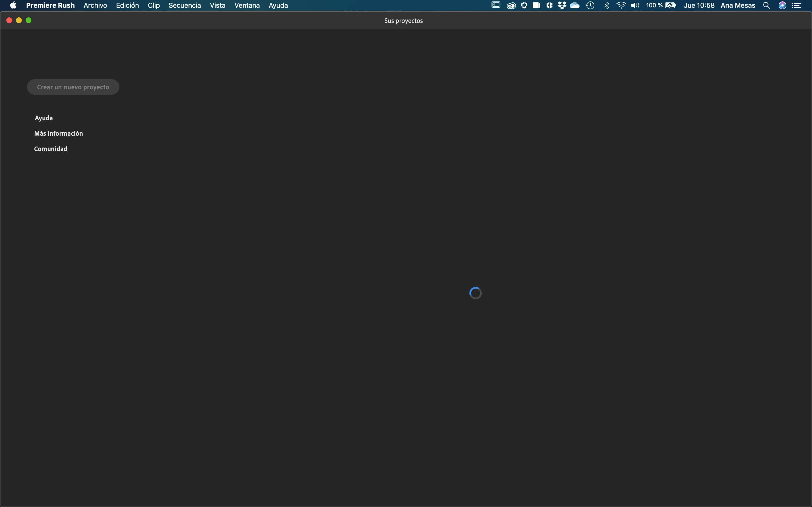The width and height of the screenshot is (812, 507).
Task: Open the Edición menu
Action: tap(127, 5)
